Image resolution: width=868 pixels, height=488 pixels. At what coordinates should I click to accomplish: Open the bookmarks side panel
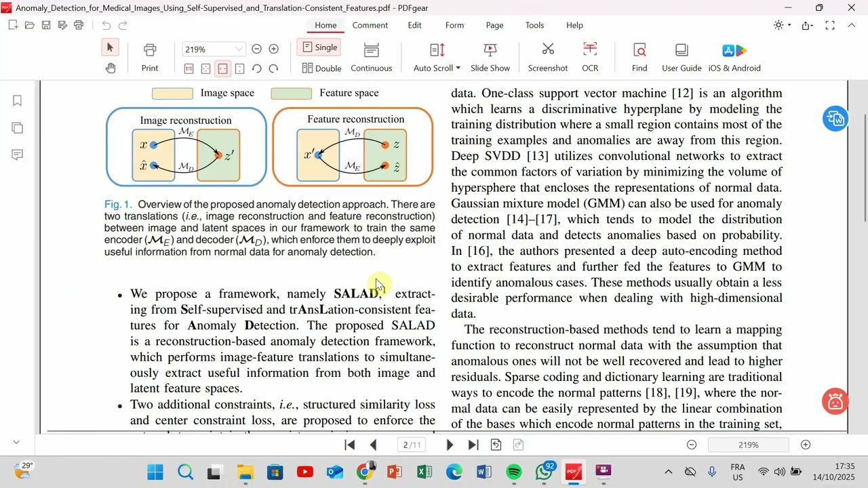(18, 101)
